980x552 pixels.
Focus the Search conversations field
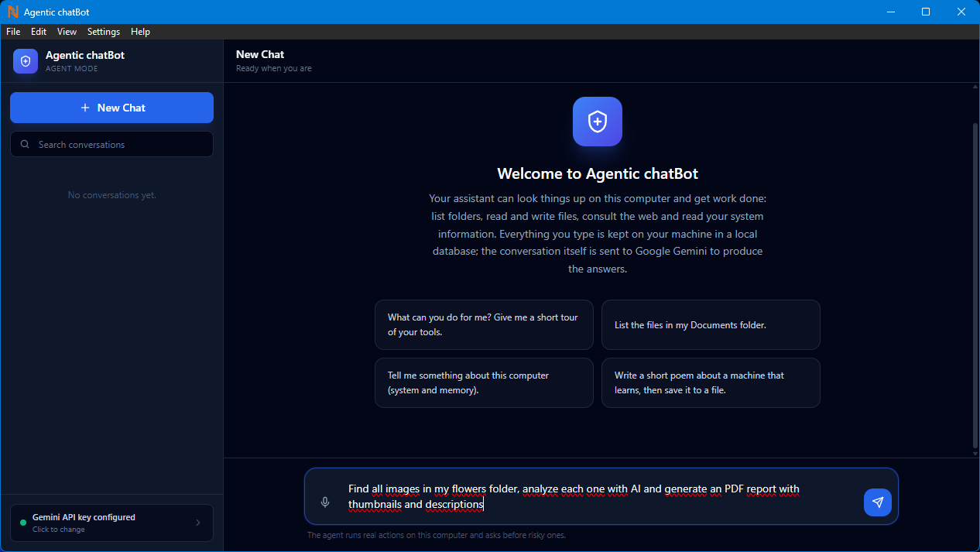(x=111, y=144)
